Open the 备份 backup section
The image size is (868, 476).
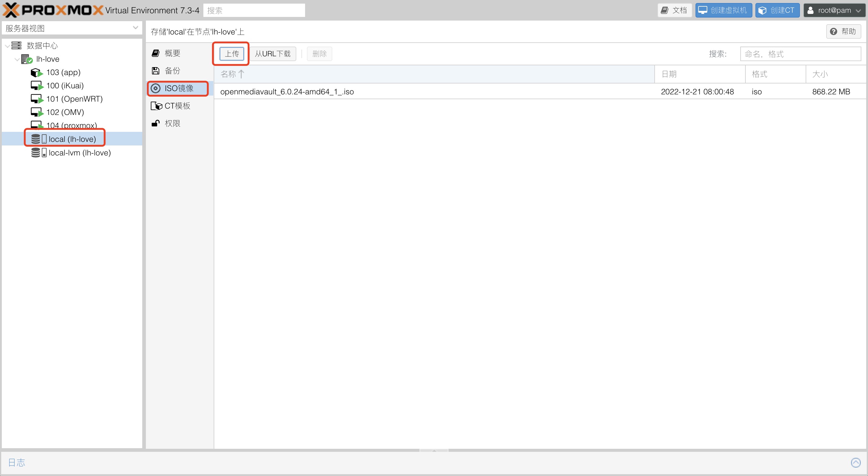pyautogui.click(x=172, y=71)
